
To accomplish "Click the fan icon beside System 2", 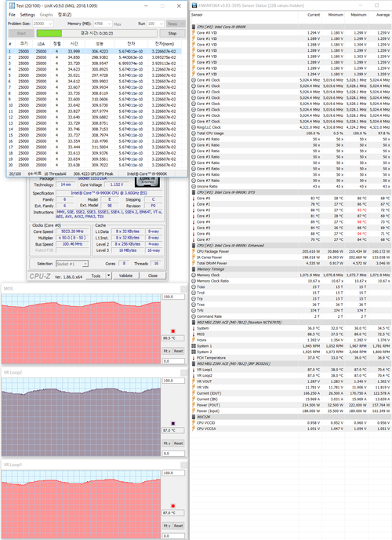I will [x=194, y=352].
